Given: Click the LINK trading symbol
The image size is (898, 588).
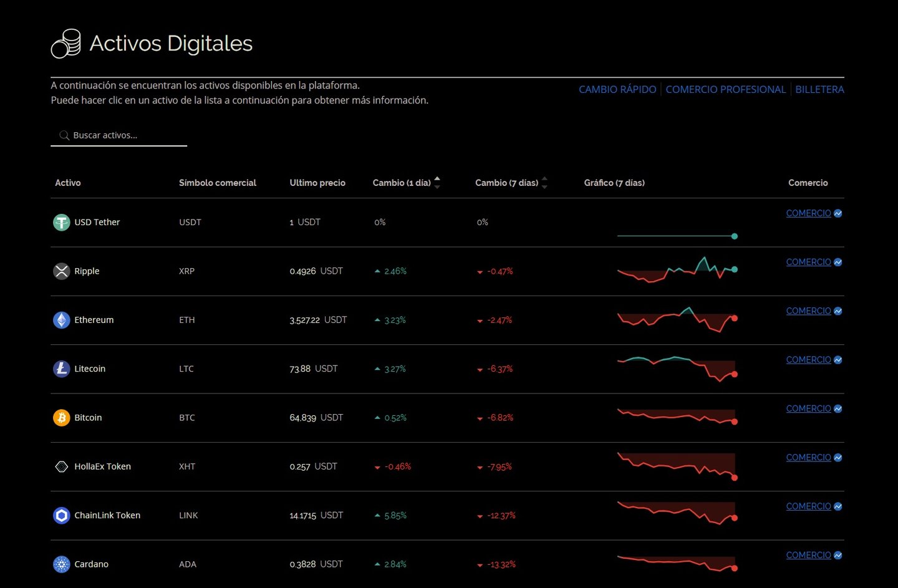Looking at the screenshot, I should [188, 515].
